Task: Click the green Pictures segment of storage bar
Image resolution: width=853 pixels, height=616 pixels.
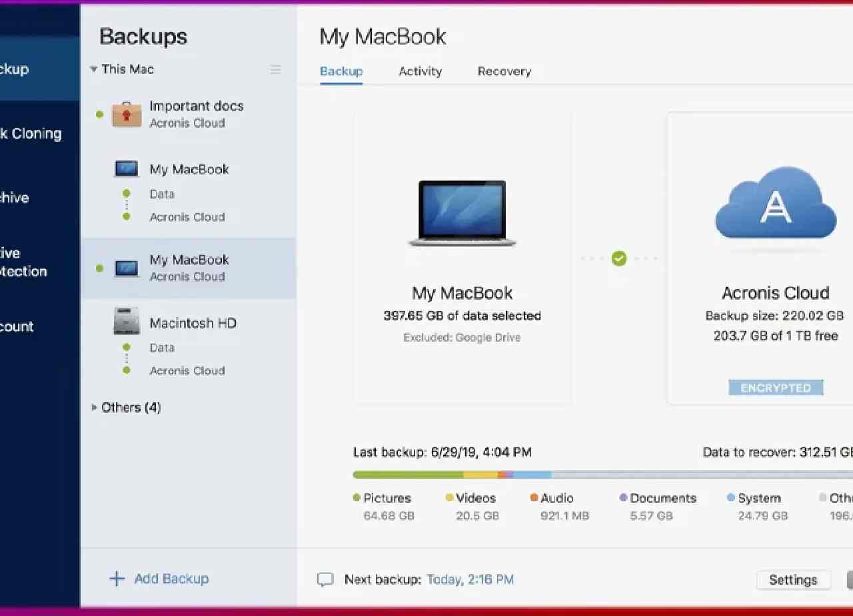Action: [x=408, y=475]
